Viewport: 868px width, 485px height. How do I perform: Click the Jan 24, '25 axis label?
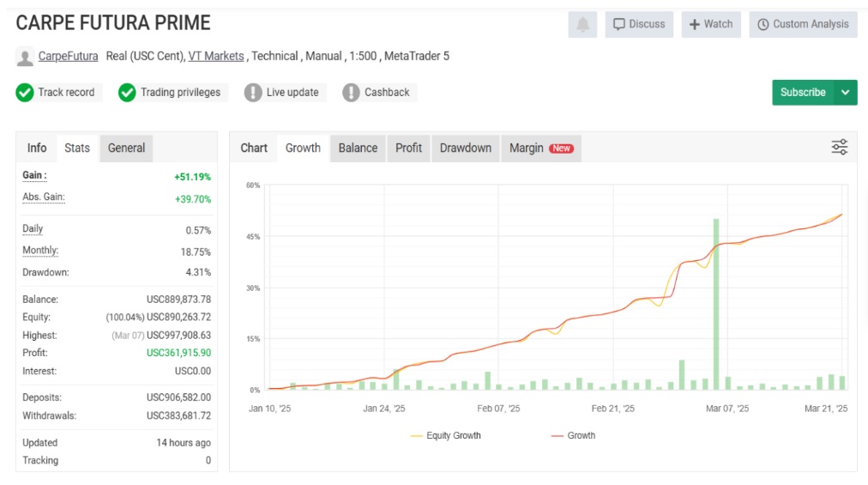click(x=384, y=409)
